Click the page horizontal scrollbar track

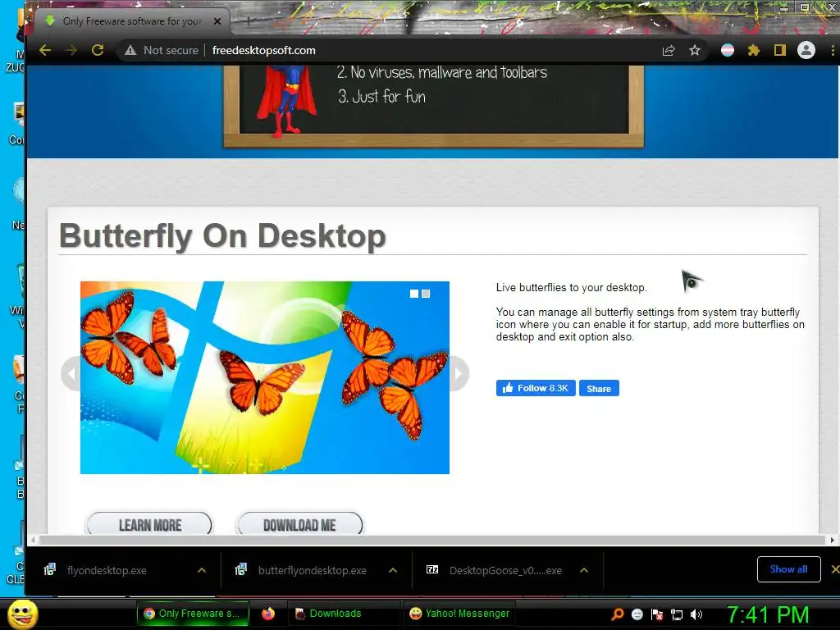click(x=433, y=540)
